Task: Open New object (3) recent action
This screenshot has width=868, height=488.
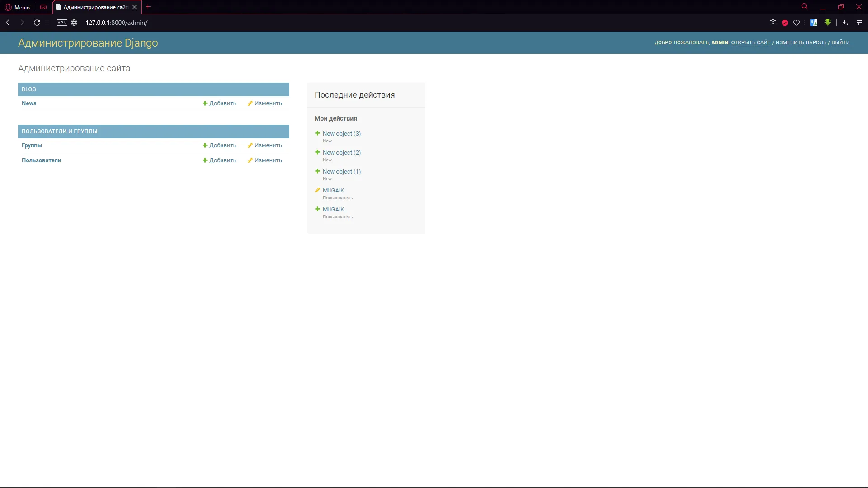Action: click(x=341, y=134)
